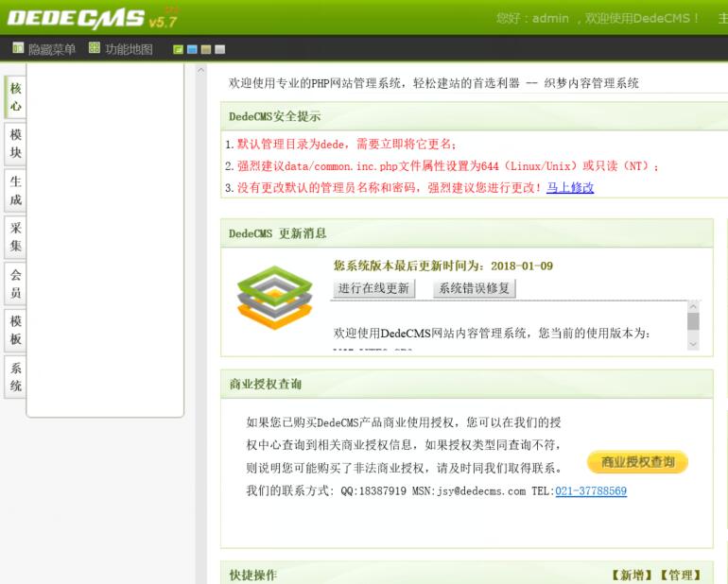This screenshot has width=728, height=584.
Task: Click 'admin' username in header
Action: tap(550, 19)
